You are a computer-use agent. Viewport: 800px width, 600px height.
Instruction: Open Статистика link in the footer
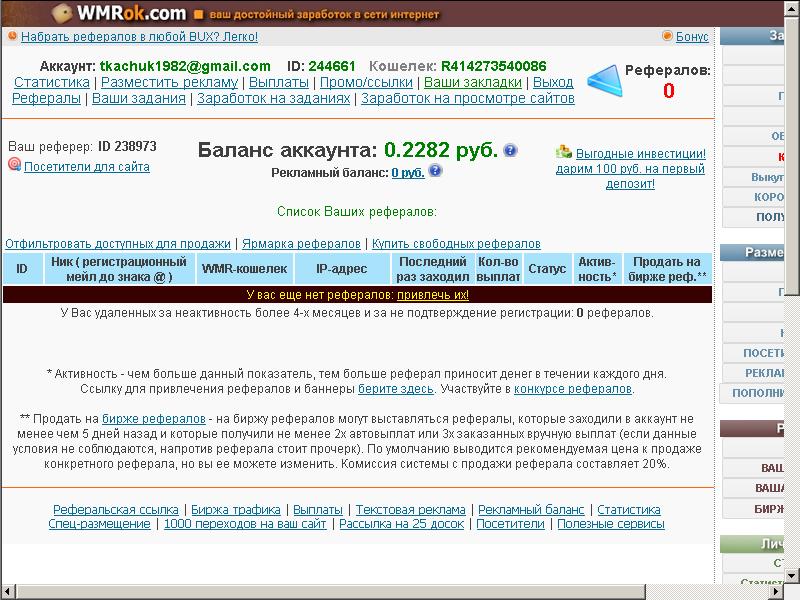click(629, 510)
